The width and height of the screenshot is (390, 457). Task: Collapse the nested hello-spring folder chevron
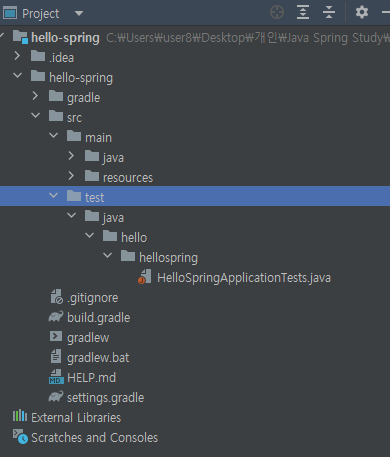[x=17, y=76]
